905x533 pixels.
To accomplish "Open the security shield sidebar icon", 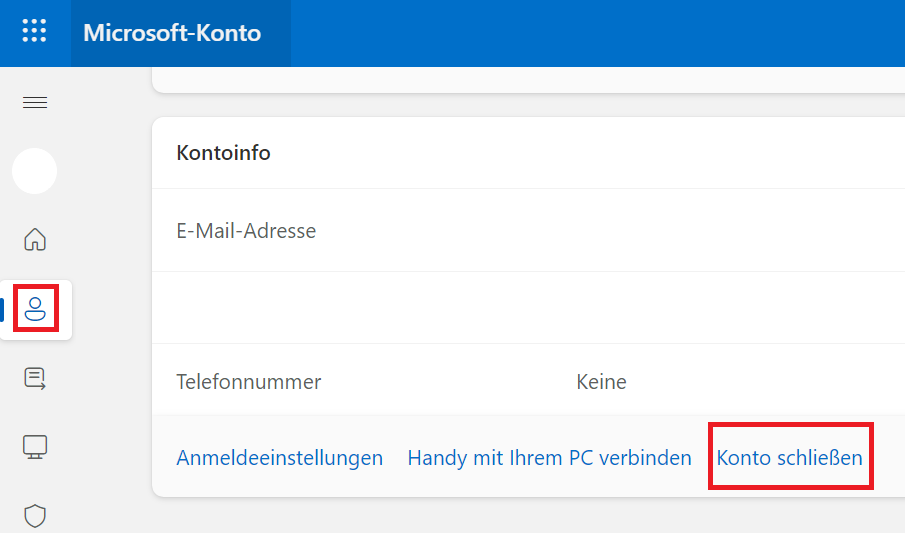I will pyautogui.click(x=35, y=516).
